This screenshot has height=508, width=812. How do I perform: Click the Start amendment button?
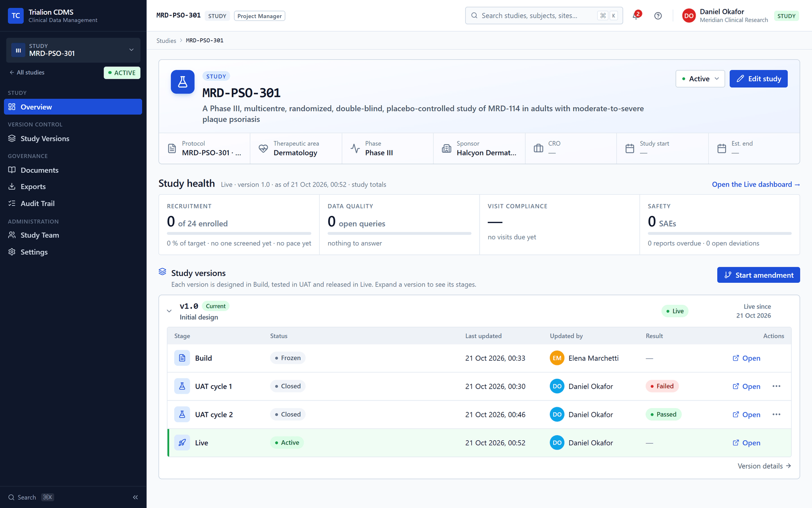[758, 275]
